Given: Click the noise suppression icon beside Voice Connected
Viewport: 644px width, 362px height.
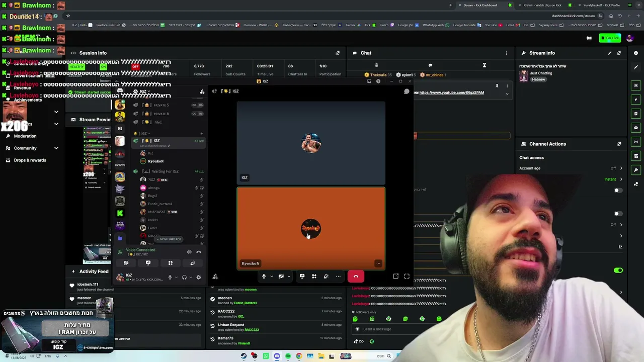Looking at the screenshot, I should 190,252.
